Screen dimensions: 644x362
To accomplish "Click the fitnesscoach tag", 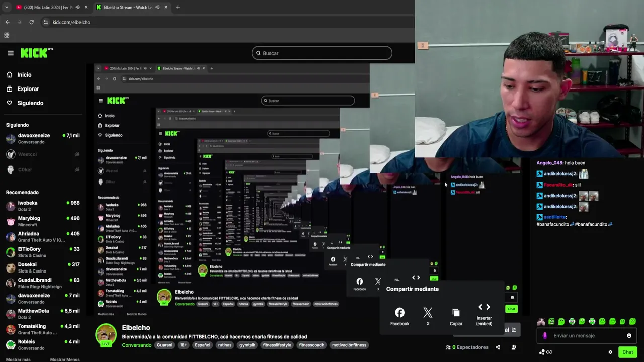I will pos(312,345).
